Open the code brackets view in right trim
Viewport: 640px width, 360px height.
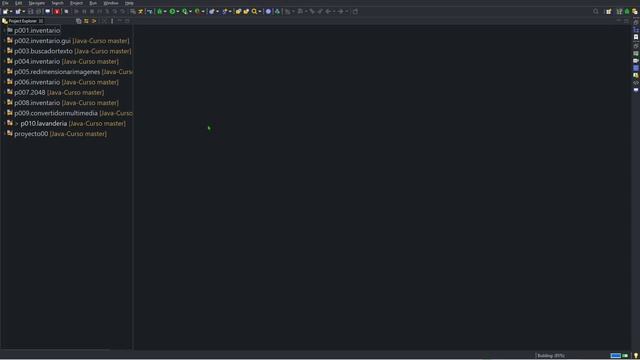(636, 83)
